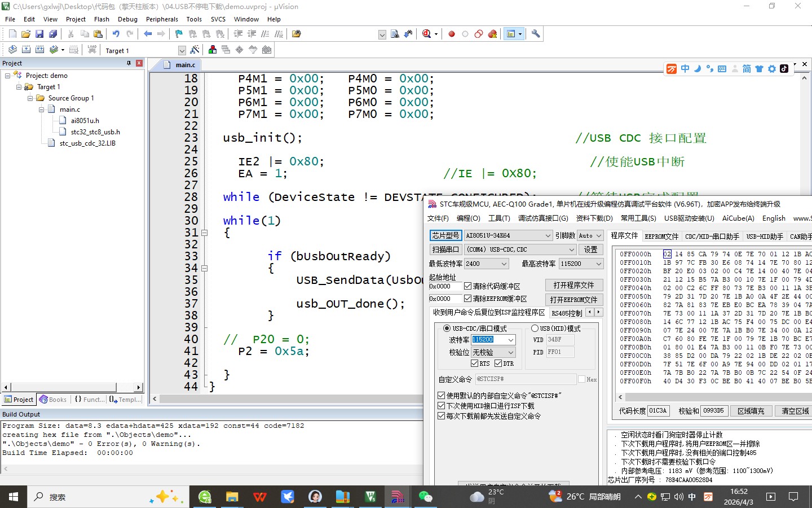Open the Flash menu in µVision
This screenshot has height=508, width=812.
click(101, 19)
